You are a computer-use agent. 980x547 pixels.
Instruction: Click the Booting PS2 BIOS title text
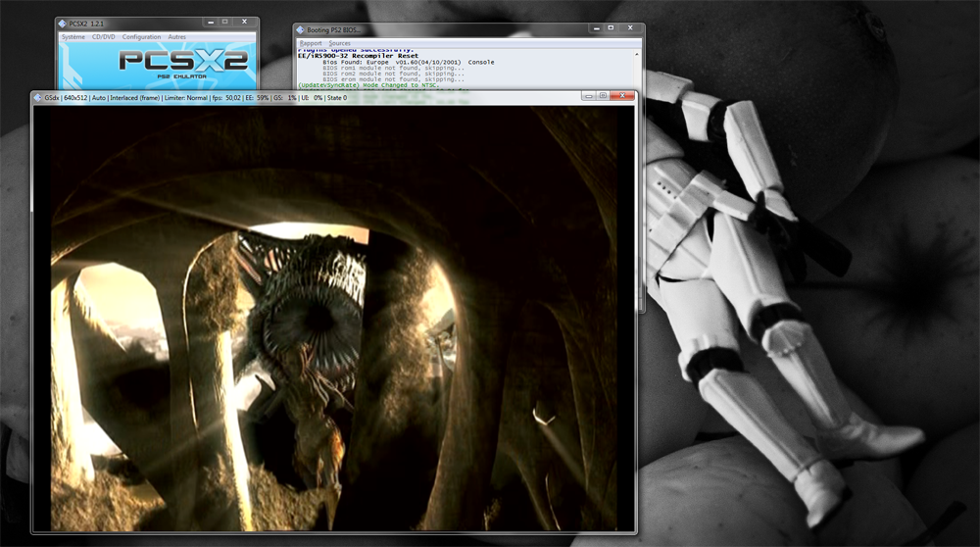coord(334,29)
